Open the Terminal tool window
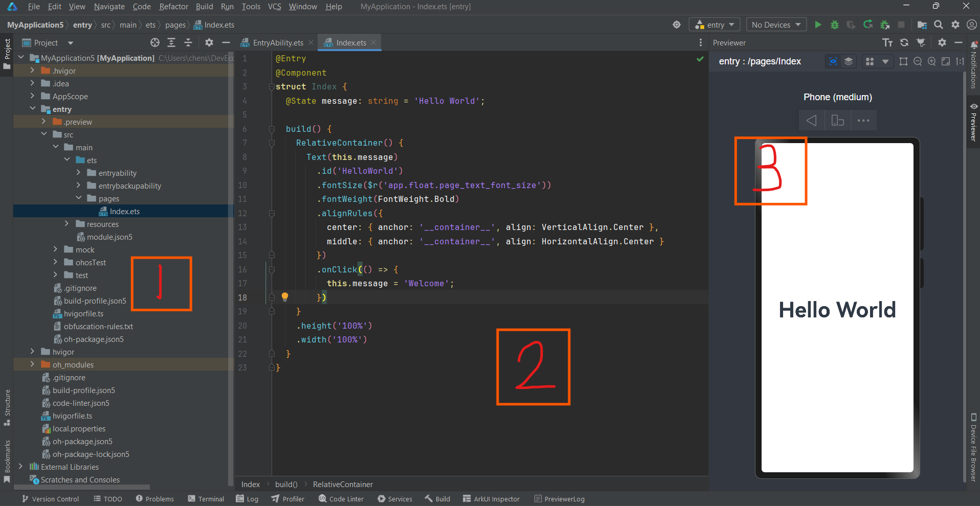 [x=206, y=499]
